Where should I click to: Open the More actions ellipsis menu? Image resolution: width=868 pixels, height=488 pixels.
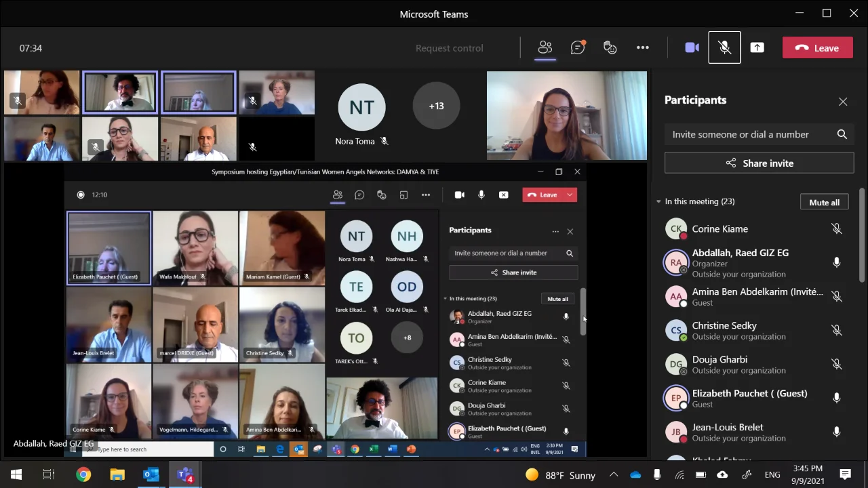[643, 48]
